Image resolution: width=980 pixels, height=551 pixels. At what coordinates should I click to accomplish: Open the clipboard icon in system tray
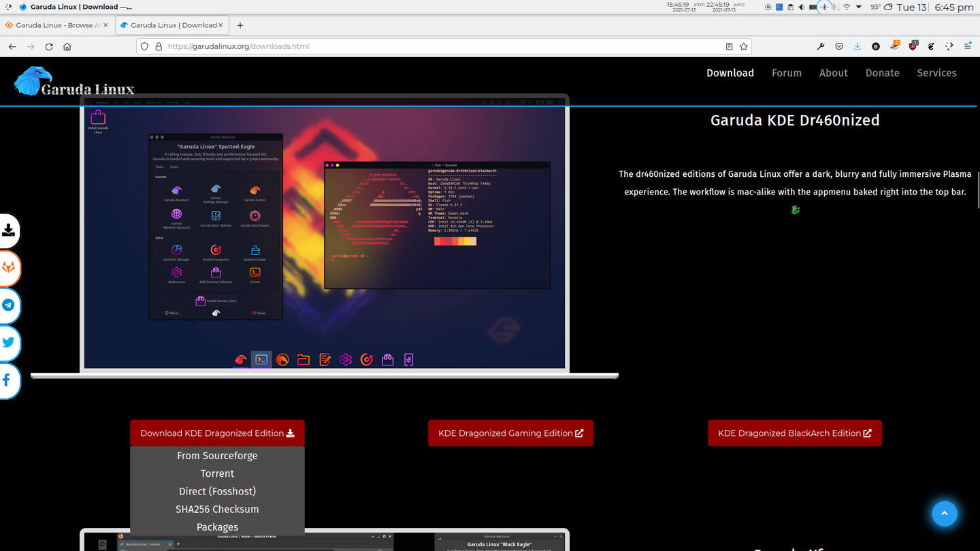coord(790,7)
